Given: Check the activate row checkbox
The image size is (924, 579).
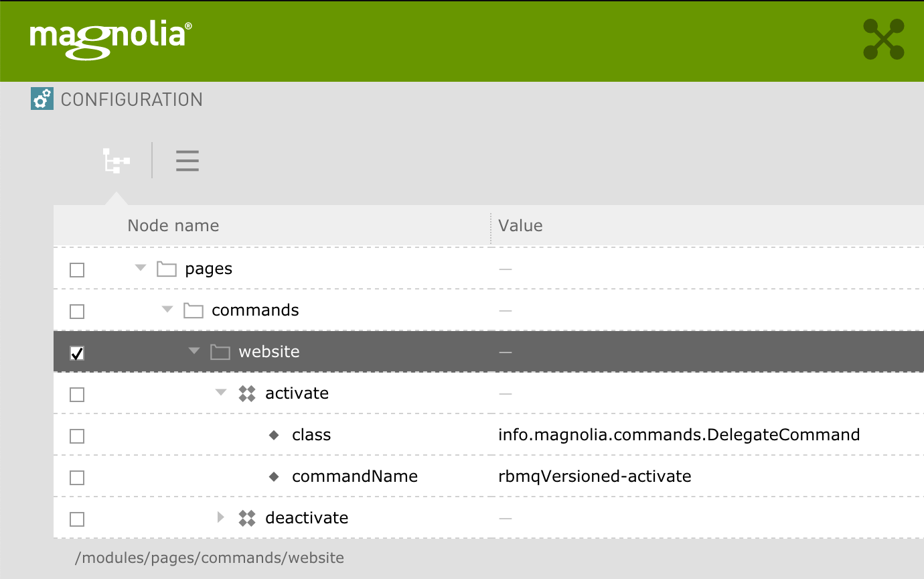Looking at the screenshot, I should click(x=77, y=395).
